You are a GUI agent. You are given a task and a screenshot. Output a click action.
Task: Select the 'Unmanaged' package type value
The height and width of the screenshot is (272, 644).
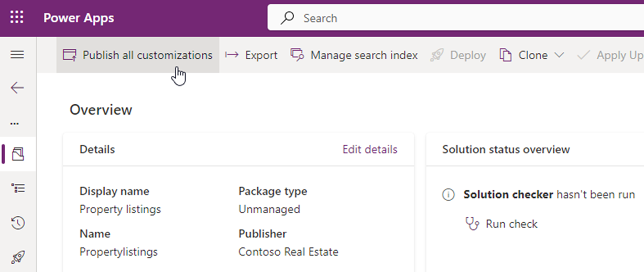coord(269,209)
